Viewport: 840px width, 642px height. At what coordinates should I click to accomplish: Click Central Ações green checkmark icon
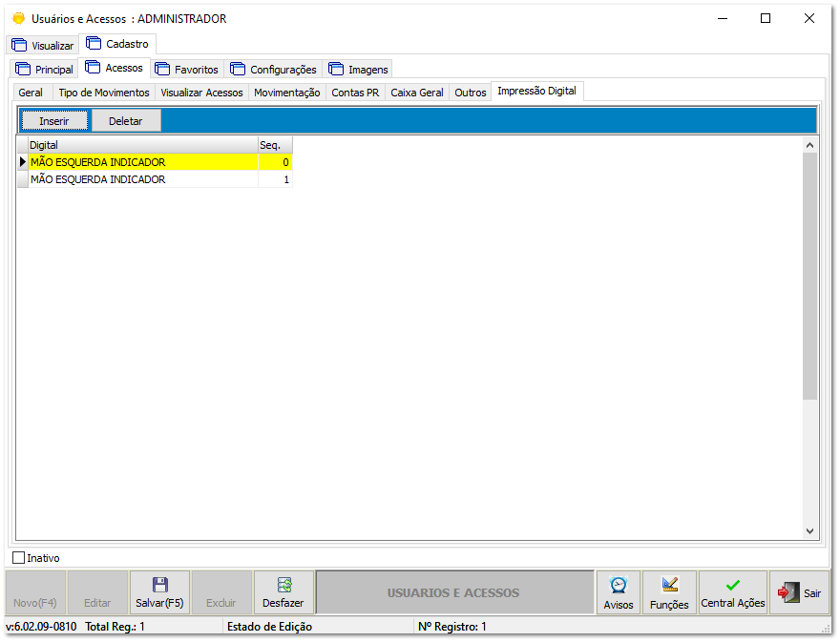point(732,585)
